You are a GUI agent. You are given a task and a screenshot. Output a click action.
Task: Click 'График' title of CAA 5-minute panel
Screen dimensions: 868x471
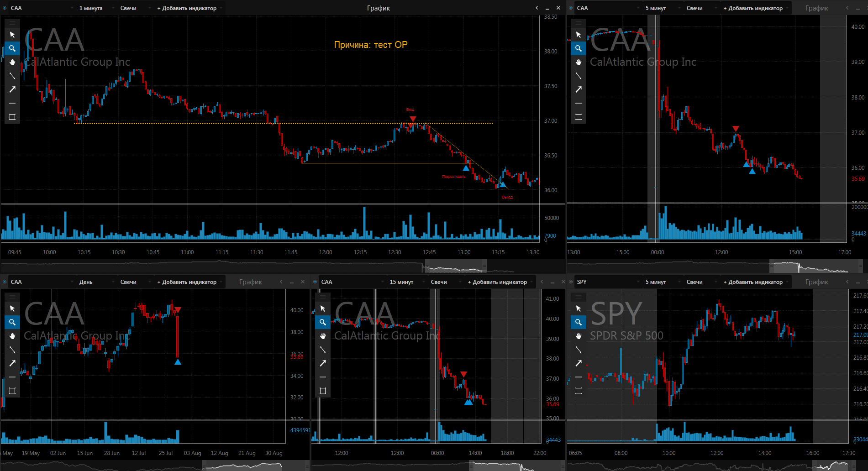(817, 8)
